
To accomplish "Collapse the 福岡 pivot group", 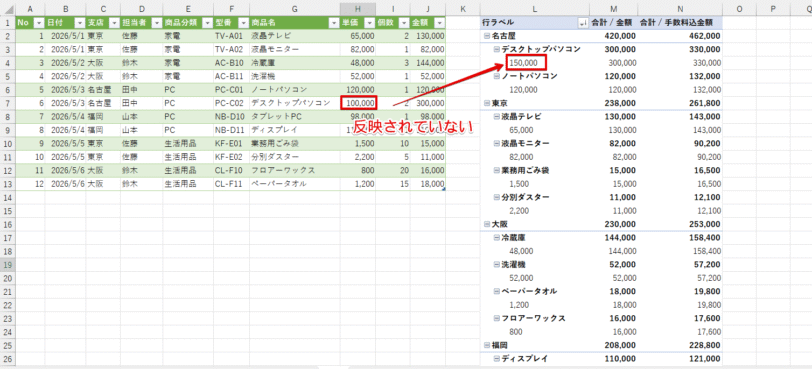I will [x=487, y=345].
